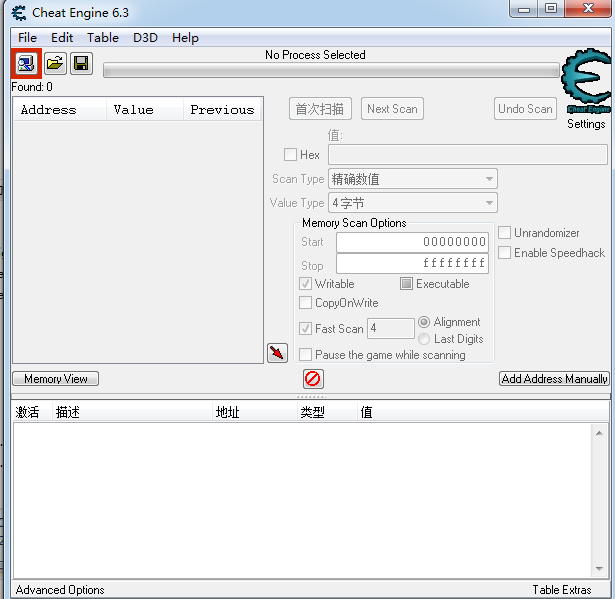
Task: Open Memory View button
Action: [x=56, y=379]
